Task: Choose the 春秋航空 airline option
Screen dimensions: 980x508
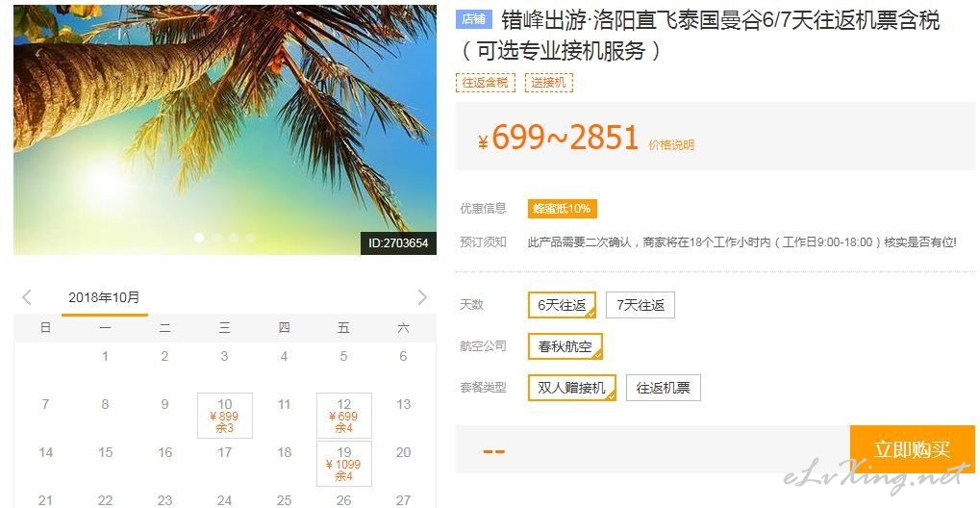Action: [x=565, y=346]
